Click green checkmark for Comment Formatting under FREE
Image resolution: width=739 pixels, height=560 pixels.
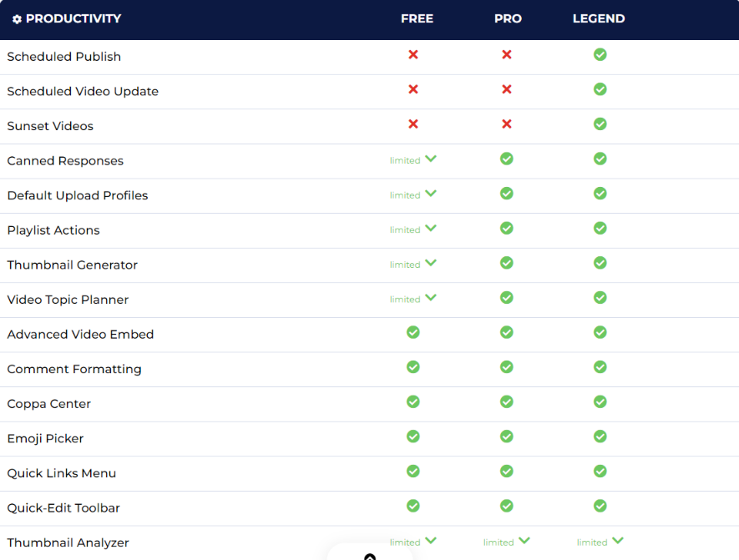[x=413, y=367]
